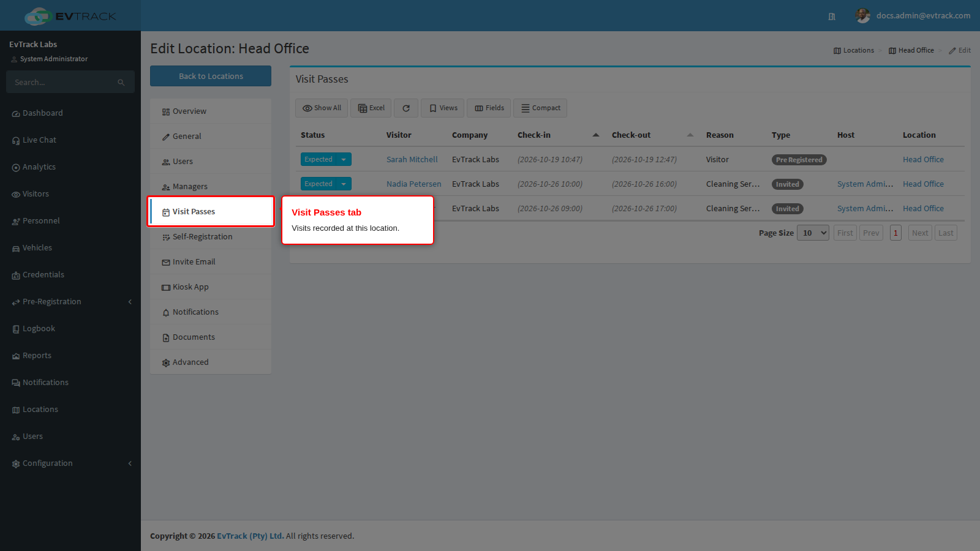This screenshot has width=980, height=551.
Task: Open the EvTrack (Pty) Ltd. footer link
Action: click(251, 536)
